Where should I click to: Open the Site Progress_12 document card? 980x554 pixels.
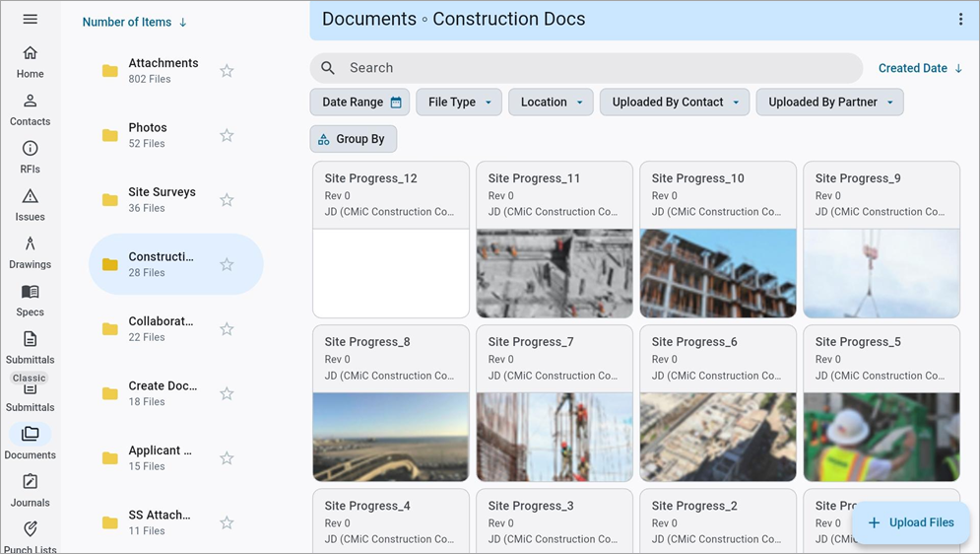pos(391,240)
